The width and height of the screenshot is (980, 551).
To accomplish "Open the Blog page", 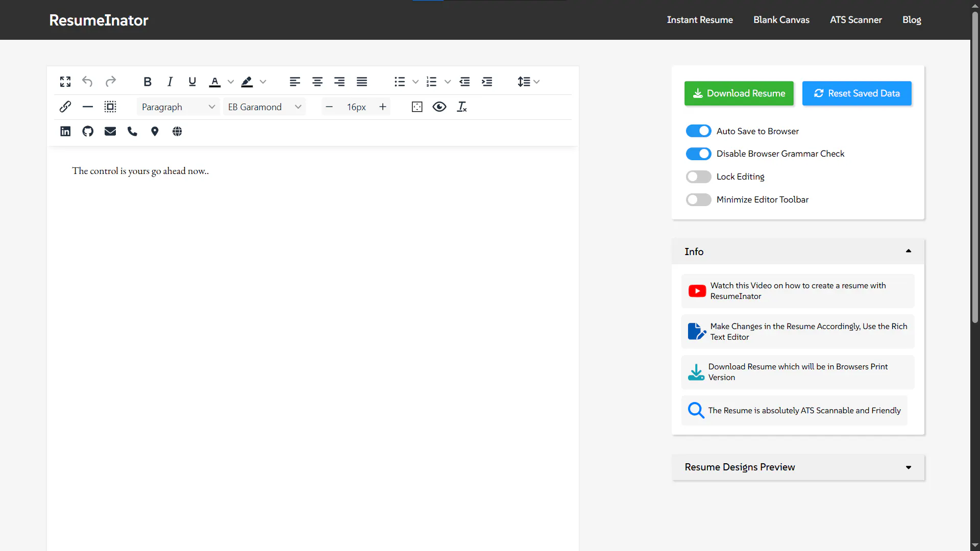I will tap(912, 20).
